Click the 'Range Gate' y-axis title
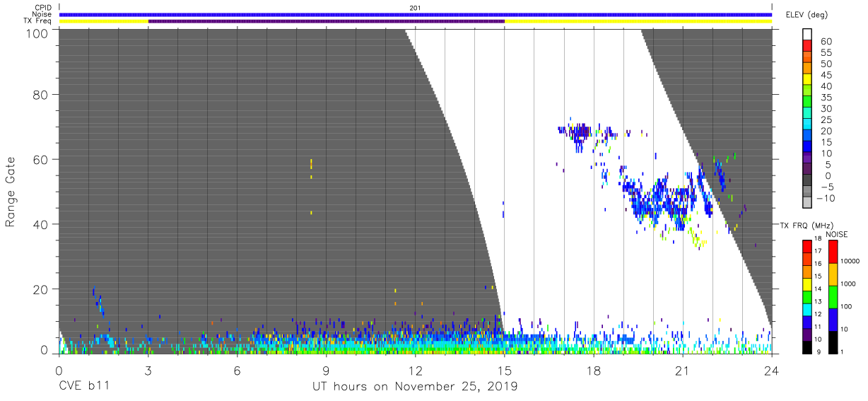The width and height of the screenshot is (868, 401). 11,192
